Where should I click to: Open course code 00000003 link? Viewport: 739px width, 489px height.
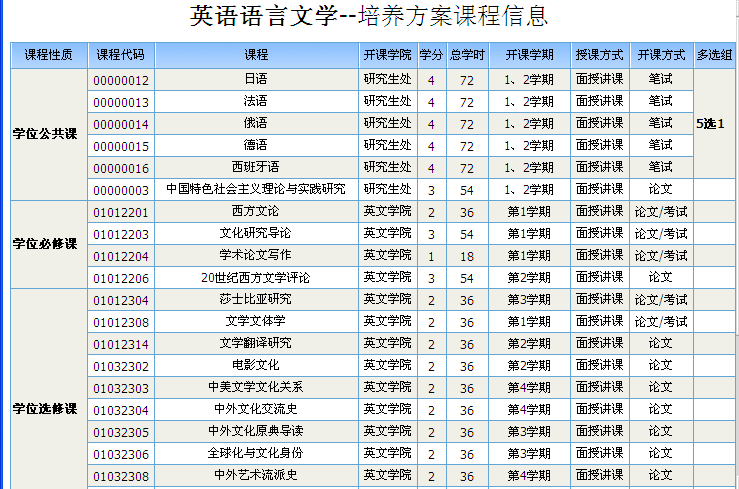121,190
